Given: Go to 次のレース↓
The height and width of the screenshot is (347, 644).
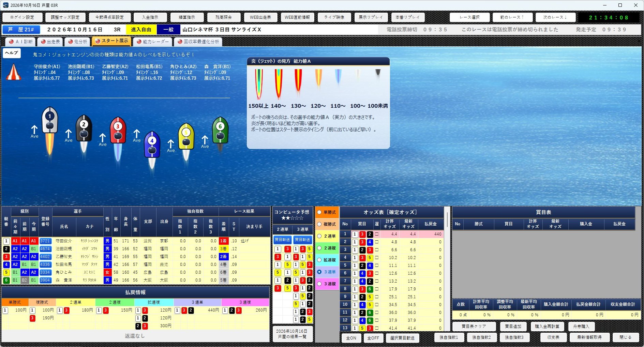Looking at the screenshot, I should tap(555, 17).
